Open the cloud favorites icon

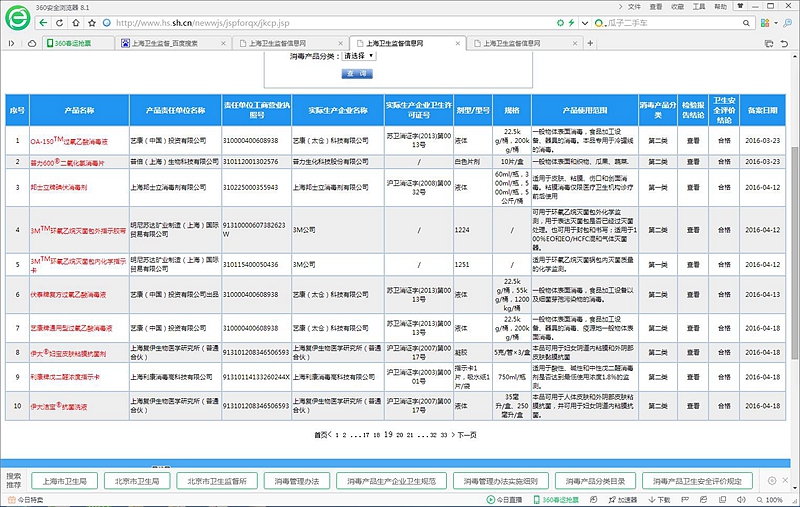pos(32,43)
